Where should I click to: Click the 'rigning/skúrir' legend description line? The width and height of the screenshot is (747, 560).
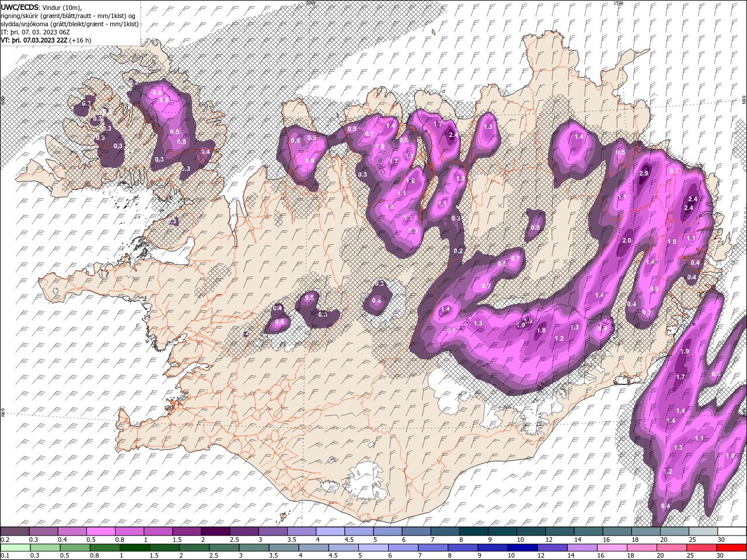click(x=68, y=16)
